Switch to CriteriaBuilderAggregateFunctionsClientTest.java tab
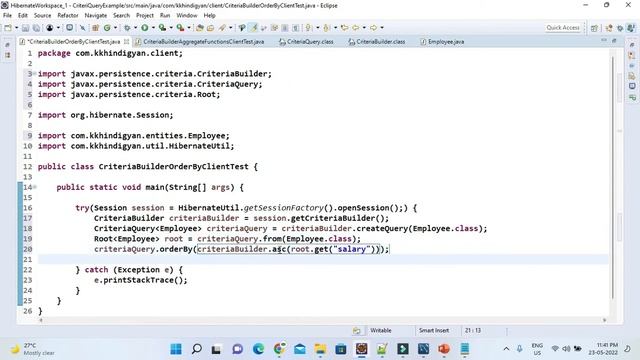The height and width of the screenshot is (360, 640). point(200,42)
